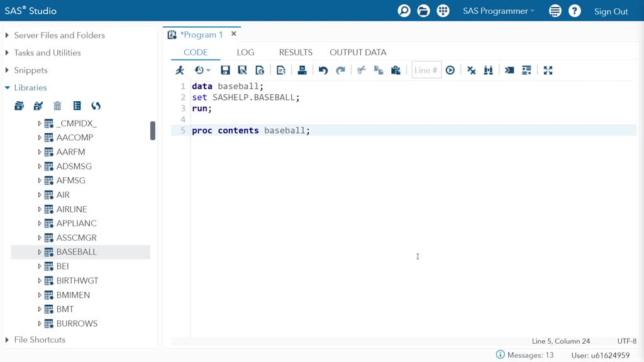644x362 pixels.
Task: Click the Paste clipboard icon
Action: click(x=396, y=70)
